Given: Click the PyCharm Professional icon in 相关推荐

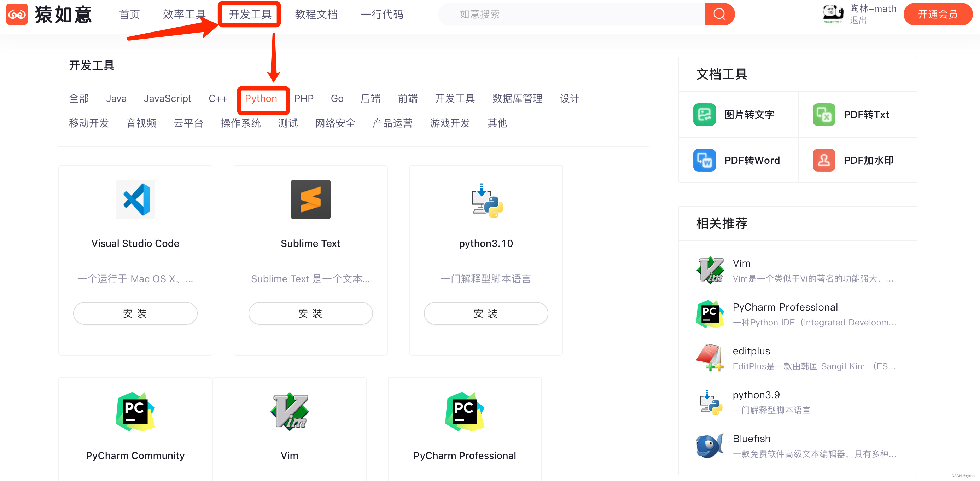Looking at the screenshot, I should (710, 314).
